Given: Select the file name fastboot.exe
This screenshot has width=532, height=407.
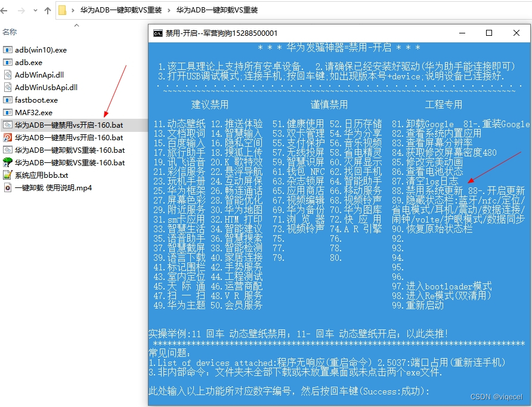Looking at the screenshot, I should (x=36, y=100).
